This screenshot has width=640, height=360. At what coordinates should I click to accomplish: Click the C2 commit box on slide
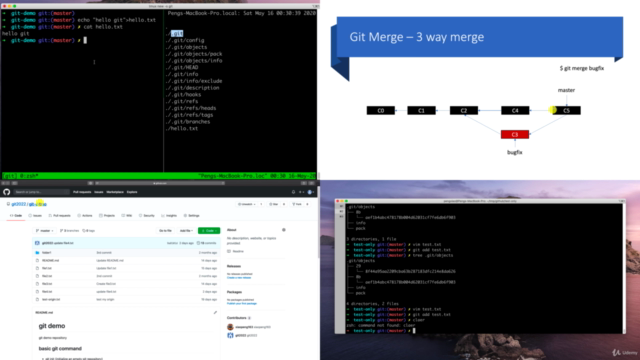pos(464,111)
